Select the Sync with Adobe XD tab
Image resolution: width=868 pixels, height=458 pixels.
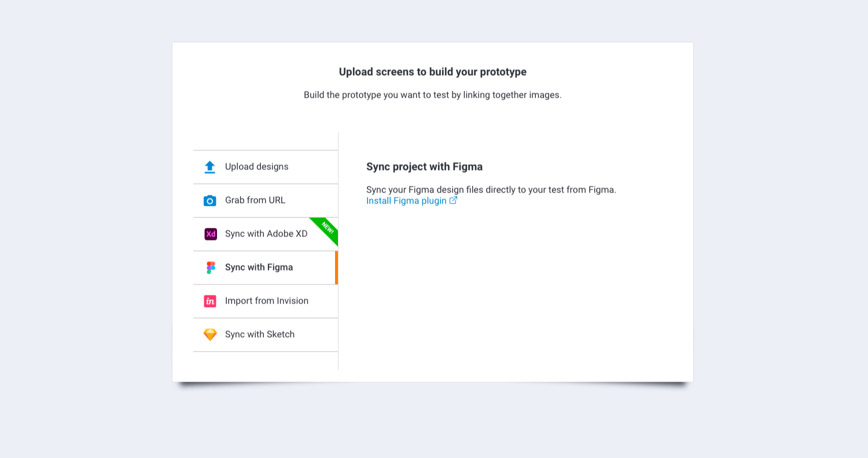[x=266, y=234]
